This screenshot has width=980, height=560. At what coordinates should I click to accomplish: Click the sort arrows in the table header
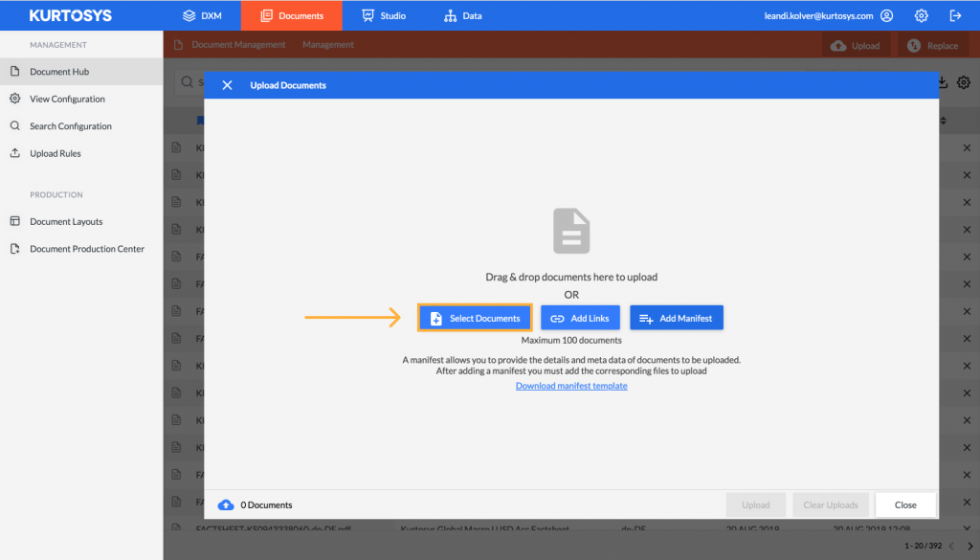(943, 121)
